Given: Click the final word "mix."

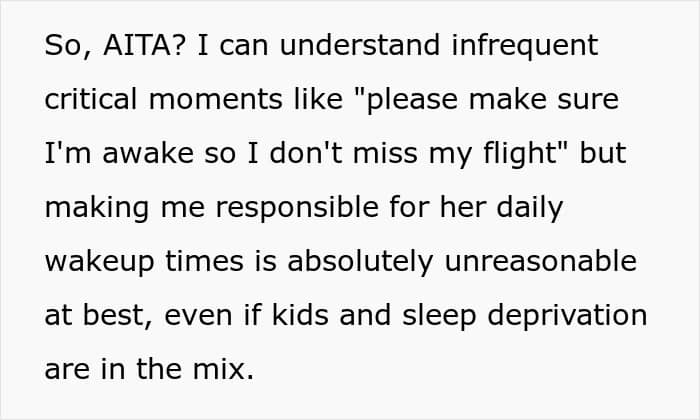Looking at the screenshot, I should (224, 369).
